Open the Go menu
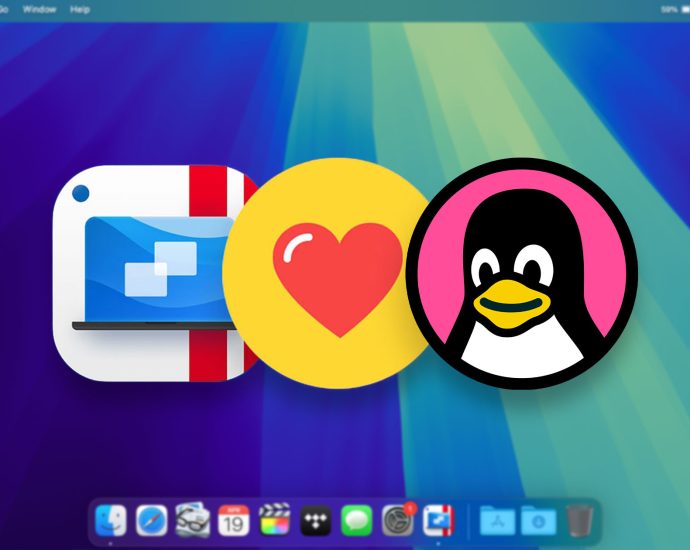 4,9
